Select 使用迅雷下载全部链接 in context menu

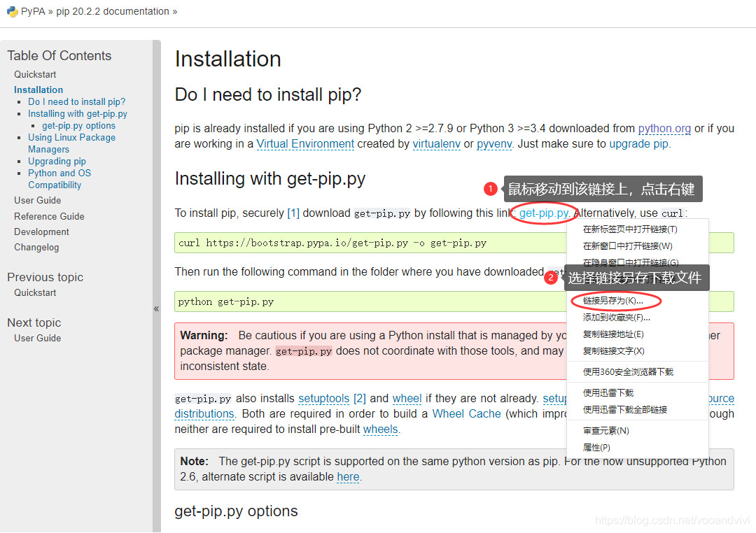pos(625,410)
